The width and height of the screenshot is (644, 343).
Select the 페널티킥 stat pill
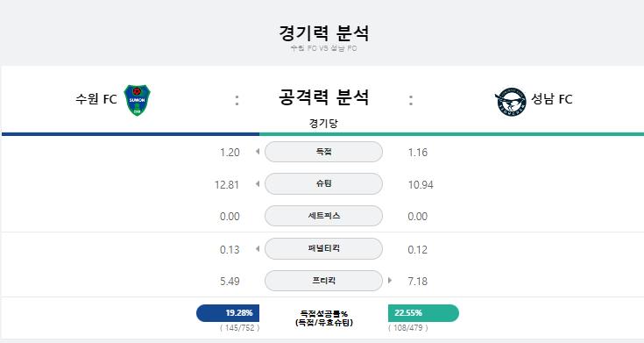[x=323, y=248]
